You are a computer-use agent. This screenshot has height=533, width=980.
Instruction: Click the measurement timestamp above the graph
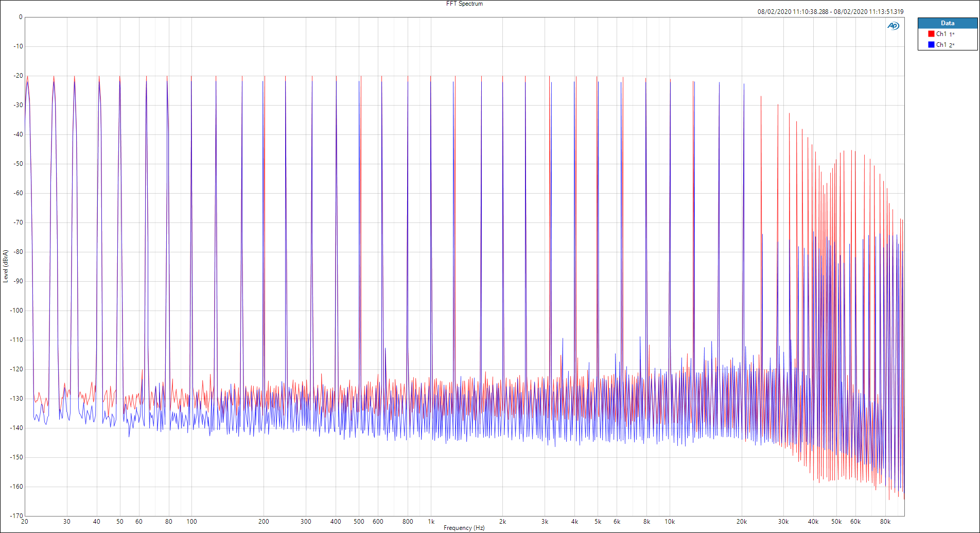[x=830, y=11]
